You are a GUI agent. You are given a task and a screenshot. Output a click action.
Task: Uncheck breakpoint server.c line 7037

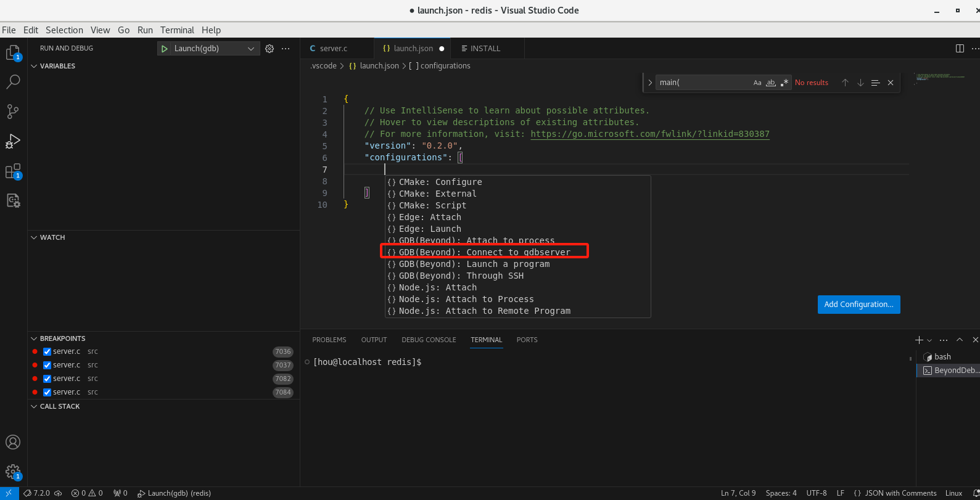47,365
